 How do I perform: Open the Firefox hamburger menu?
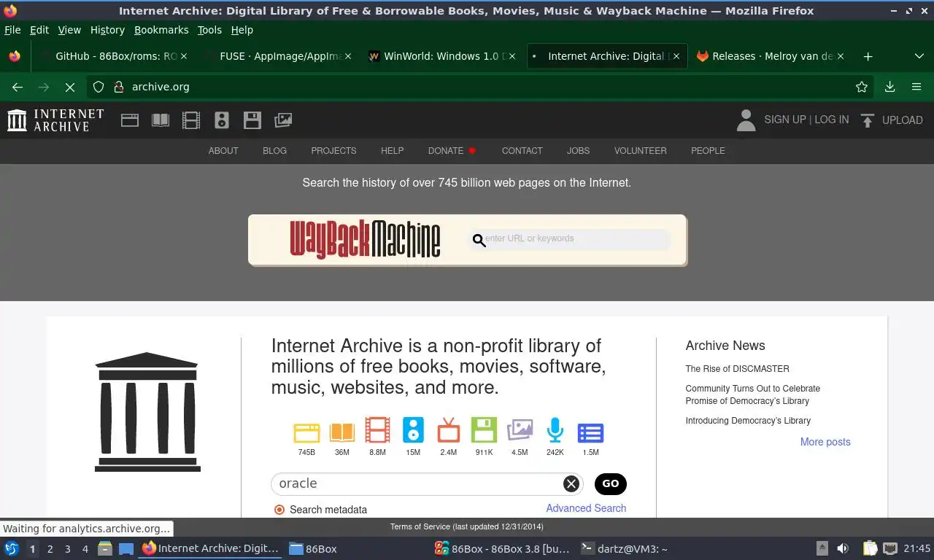[x=916, y=87]
